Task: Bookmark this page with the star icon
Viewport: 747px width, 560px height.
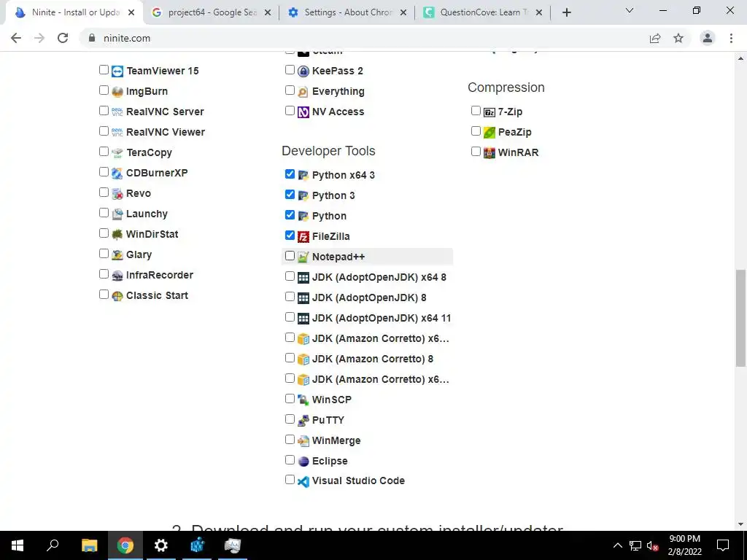Action: point(678,38)
